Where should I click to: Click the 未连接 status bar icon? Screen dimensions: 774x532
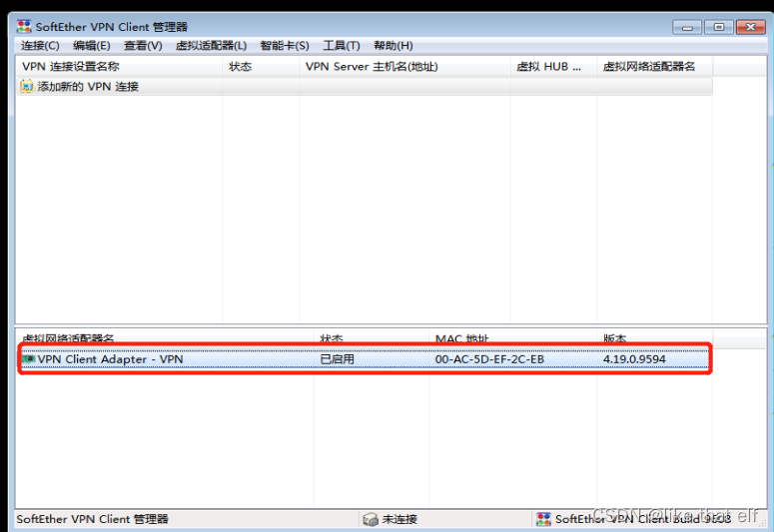tap(371, 519)
